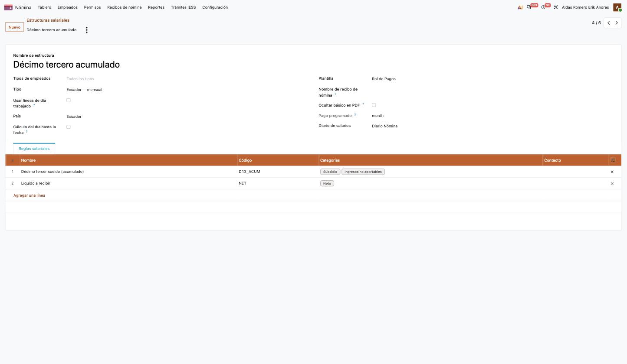This screenshot has width=627, height=364.
Task: Show help for Pago programado
Action: pyautogui.click(x=355, y=114)
